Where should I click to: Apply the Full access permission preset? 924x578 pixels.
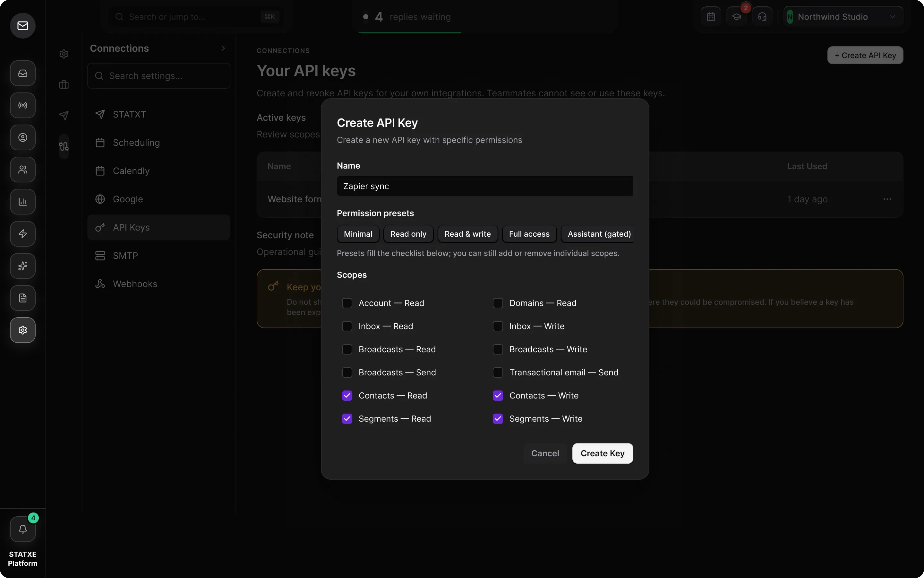529,234
